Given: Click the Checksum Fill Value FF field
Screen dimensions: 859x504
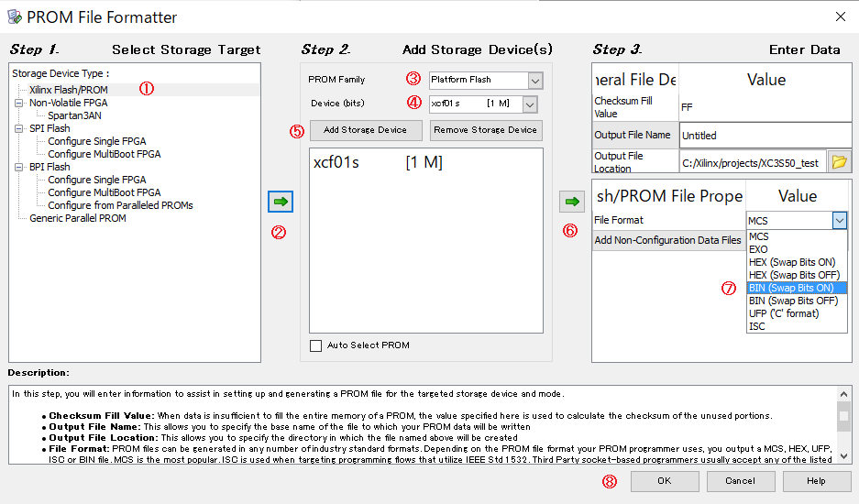Looking at the screenshot, I should tap(765, 107).
